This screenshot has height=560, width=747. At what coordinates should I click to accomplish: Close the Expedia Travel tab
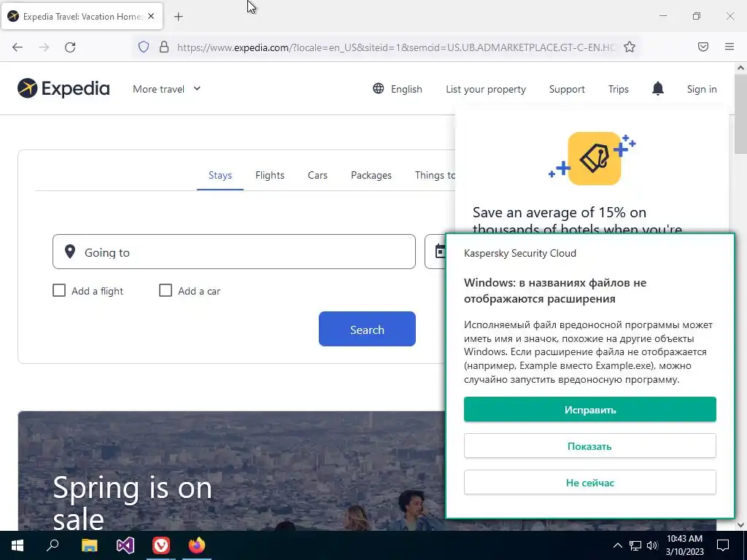pos(151,16)
